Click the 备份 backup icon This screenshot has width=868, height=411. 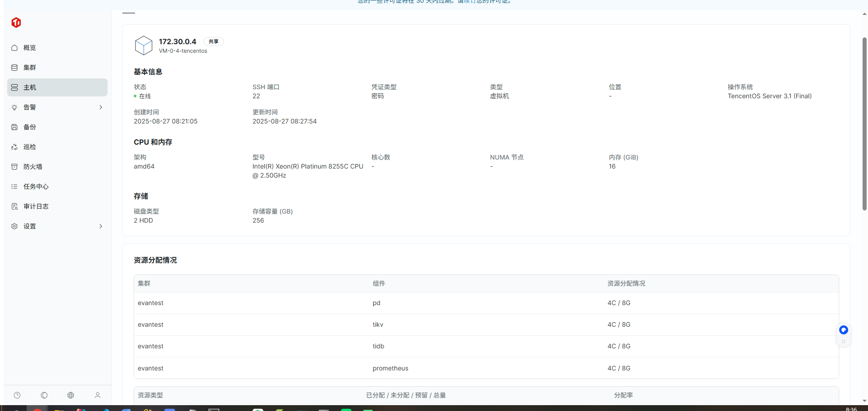coord(14,127)
